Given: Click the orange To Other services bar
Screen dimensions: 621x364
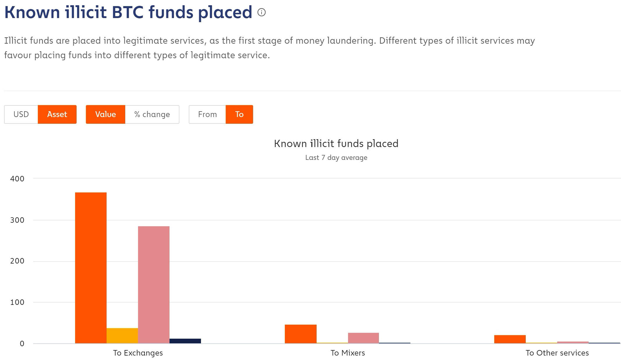Looking at the screenshot, I should [x=510, y=339].
